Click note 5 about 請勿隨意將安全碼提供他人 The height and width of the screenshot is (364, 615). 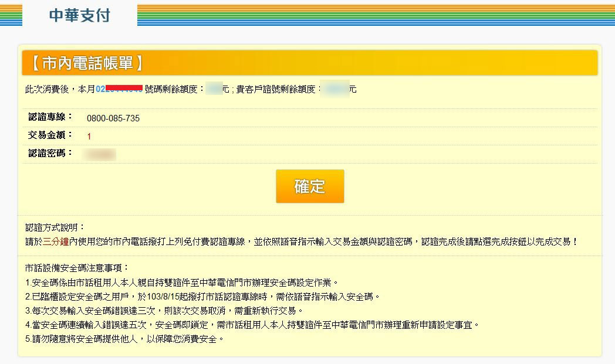(x=124, y=339)
